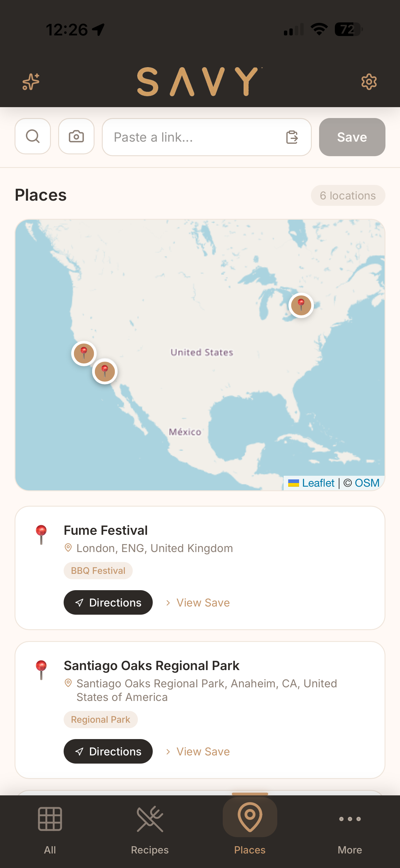Tap the red pushpin beside Fume Festival
The image size is (400, 868).
(41, 534)
